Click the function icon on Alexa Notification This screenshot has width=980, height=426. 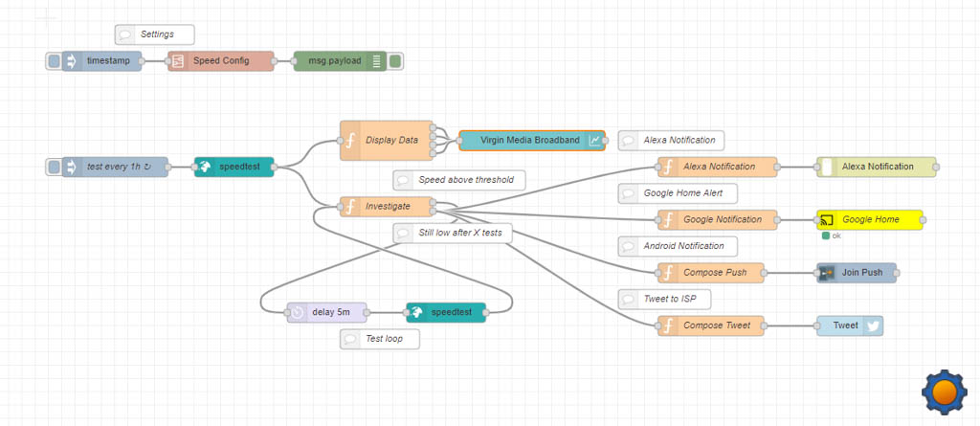click(x=667, y=167)
